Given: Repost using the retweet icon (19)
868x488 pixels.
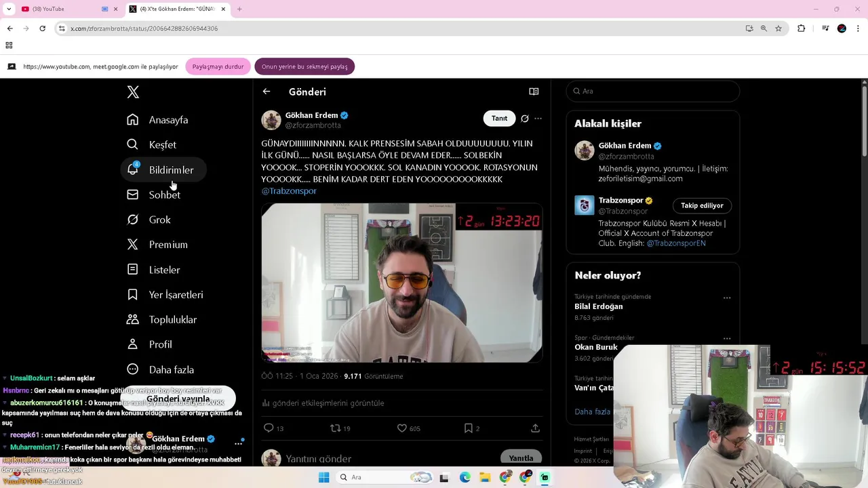Looking at the screenshot, I should 335,428.
